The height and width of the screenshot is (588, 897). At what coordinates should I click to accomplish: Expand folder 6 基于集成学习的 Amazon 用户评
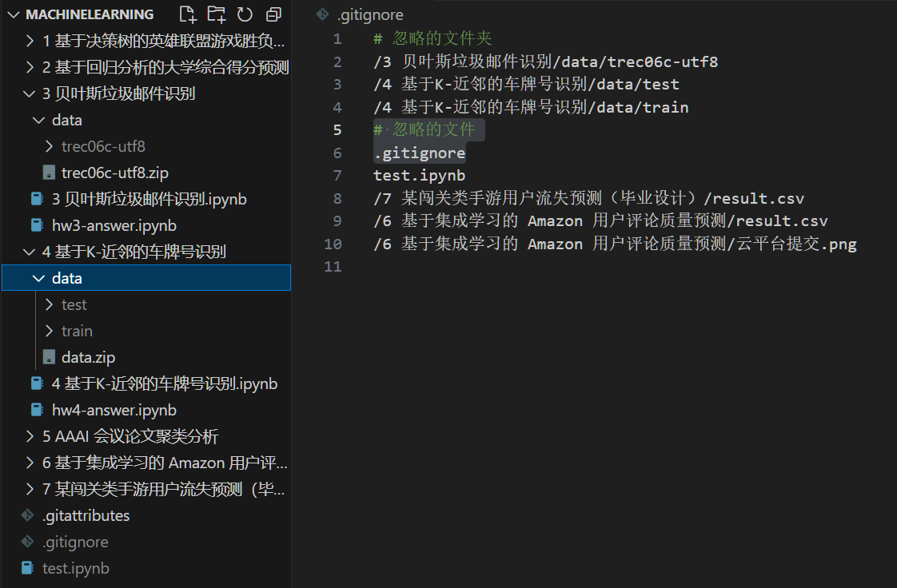point(30,463)
